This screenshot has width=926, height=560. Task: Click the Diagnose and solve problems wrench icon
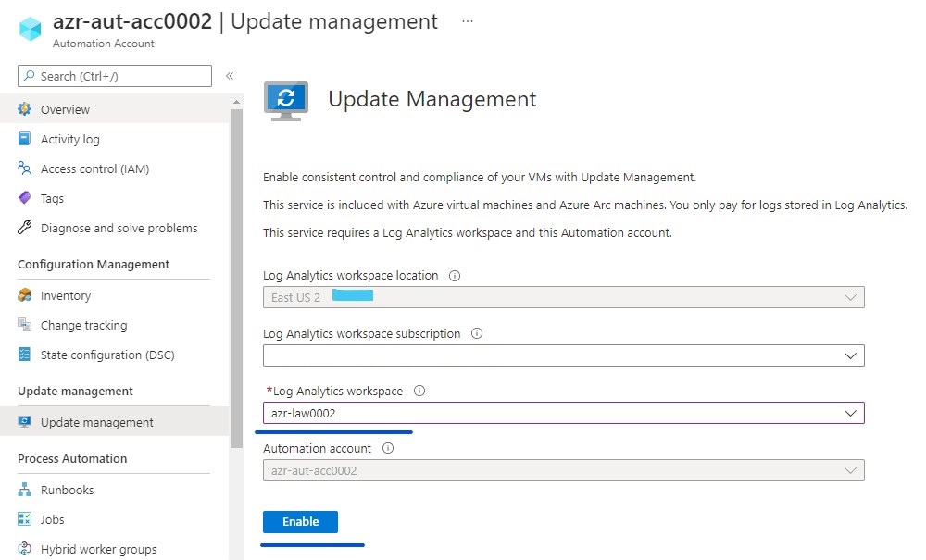tap(25, 228)
